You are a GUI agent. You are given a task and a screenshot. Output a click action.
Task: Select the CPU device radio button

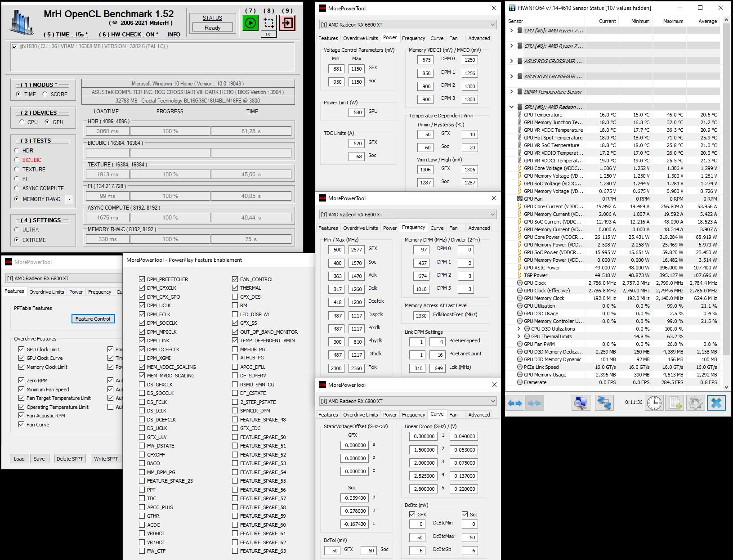tap(22, 122)
